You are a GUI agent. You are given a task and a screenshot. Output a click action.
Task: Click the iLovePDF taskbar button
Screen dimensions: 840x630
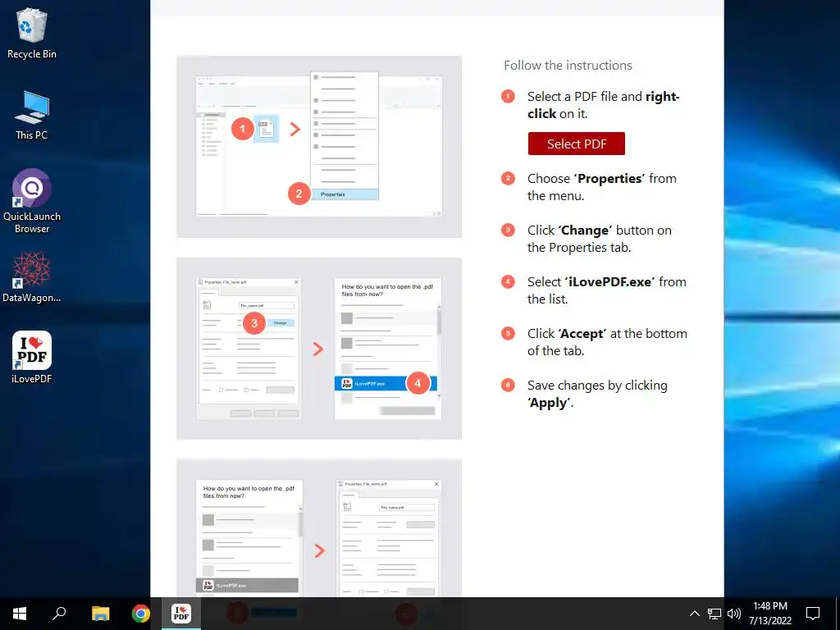coord(181,614)
